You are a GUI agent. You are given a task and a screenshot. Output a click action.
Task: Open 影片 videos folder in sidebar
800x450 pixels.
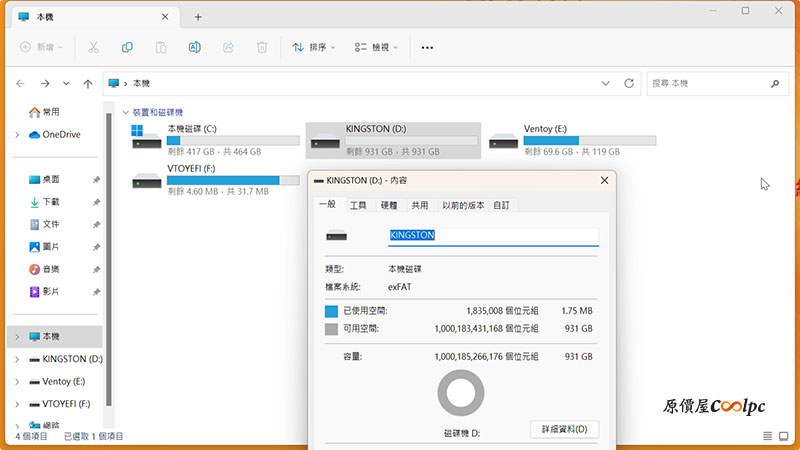click(x=44, y=291)
